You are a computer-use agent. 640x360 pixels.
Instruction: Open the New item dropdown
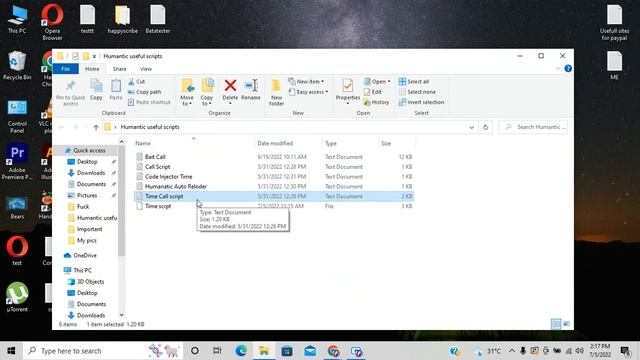click(x=306, y=82)
